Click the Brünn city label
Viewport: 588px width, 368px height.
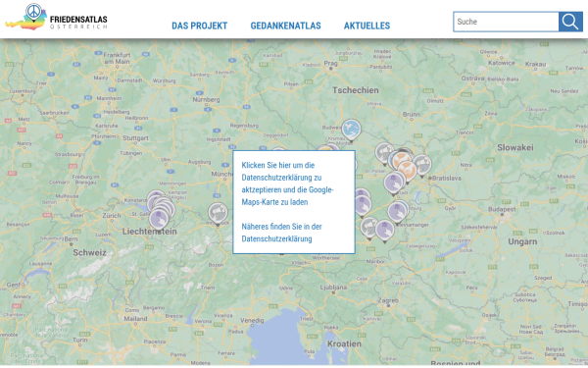pyautogui.click(x=412, y=114)
